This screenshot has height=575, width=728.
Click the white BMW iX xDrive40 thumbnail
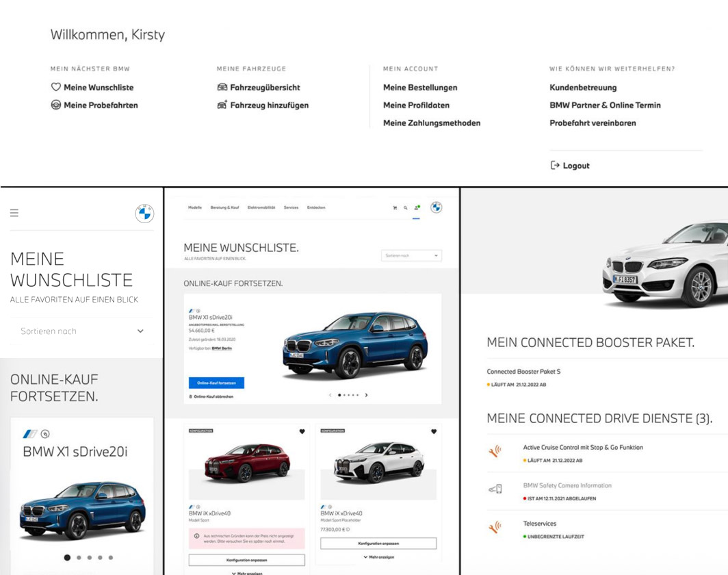click(378, 463)
